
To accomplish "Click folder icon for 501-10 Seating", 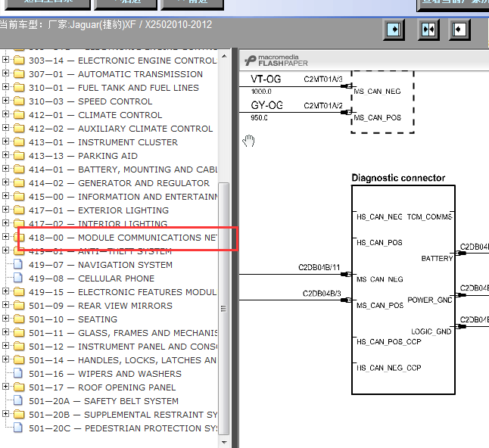I will point(19,319).
